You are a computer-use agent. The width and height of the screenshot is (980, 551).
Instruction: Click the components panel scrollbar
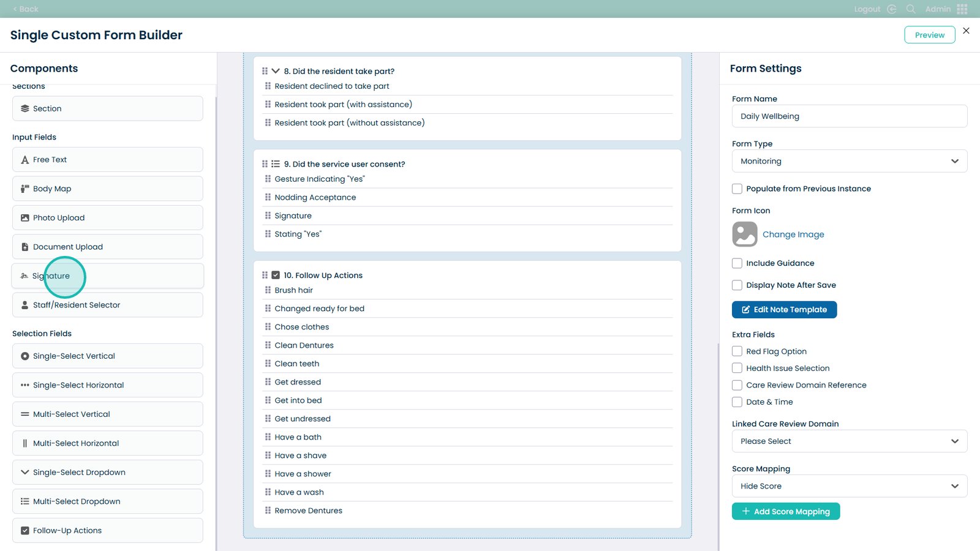(216, 323)
